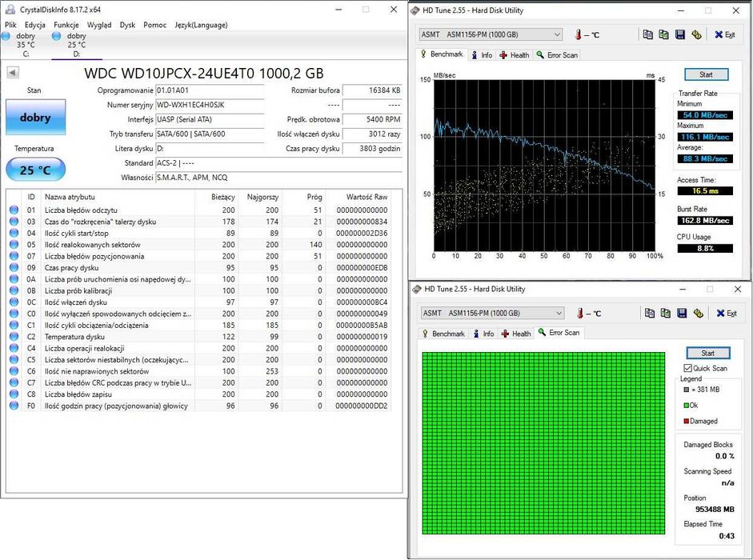
Task: Click Start in the Benchmark HD Tune window
Action: coord(706,74)
